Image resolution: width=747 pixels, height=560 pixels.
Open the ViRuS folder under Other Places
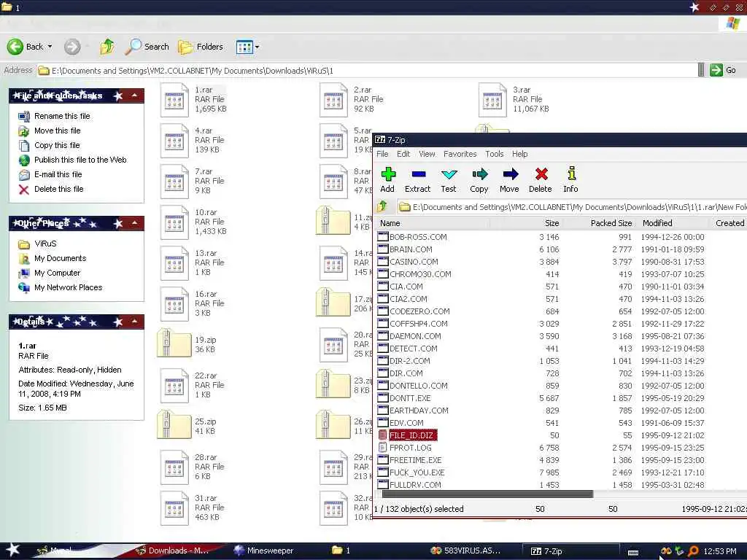point(45,244)
